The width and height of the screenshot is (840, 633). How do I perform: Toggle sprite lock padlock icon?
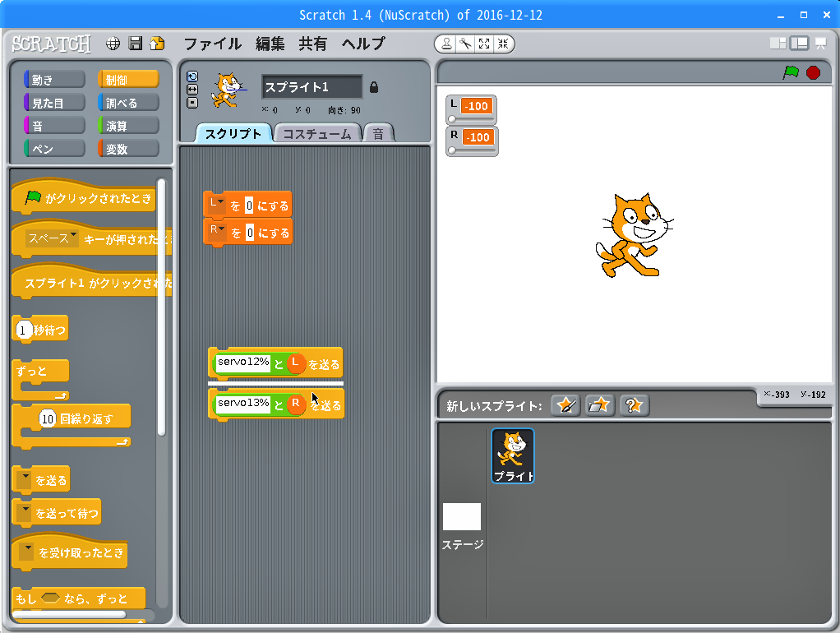point(374,87)
